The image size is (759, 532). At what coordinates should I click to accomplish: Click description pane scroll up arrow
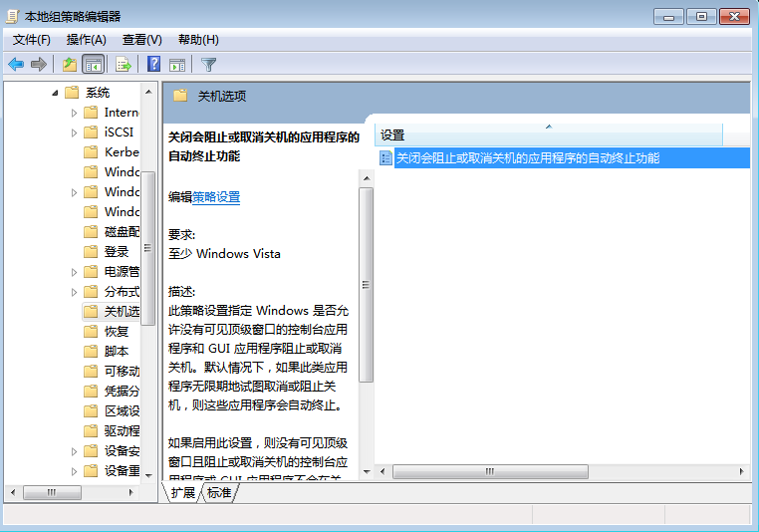tap(367, 178)
